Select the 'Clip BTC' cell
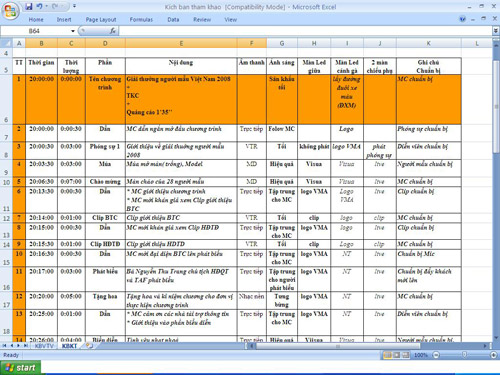Screen dimensions: 500x375 105,218
